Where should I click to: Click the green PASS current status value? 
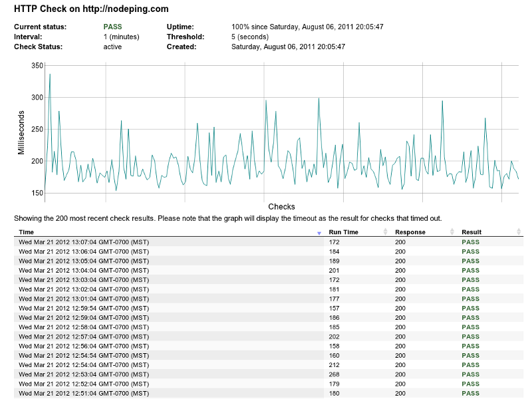[x=112, y=27]
